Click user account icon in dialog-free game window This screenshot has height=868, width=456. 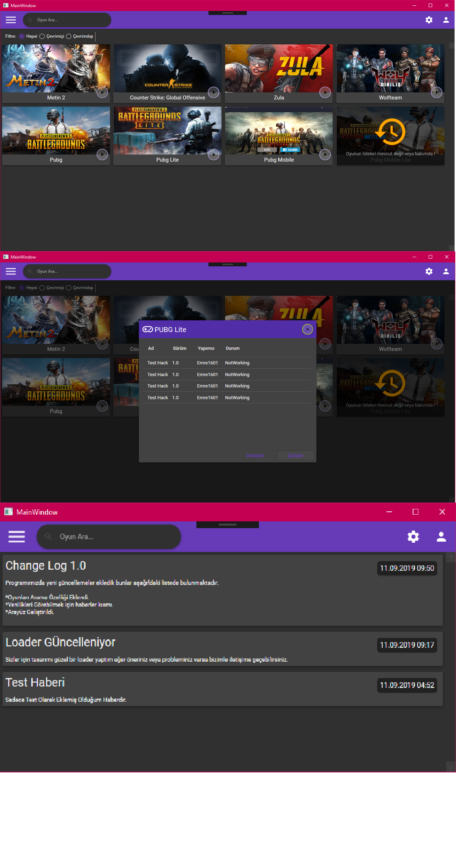446,20
